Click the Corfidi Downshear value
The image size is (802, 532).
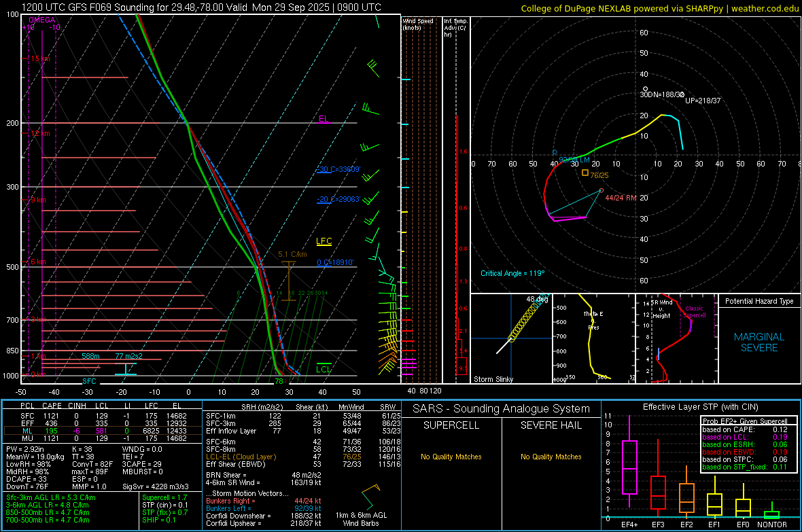(306, 516)
